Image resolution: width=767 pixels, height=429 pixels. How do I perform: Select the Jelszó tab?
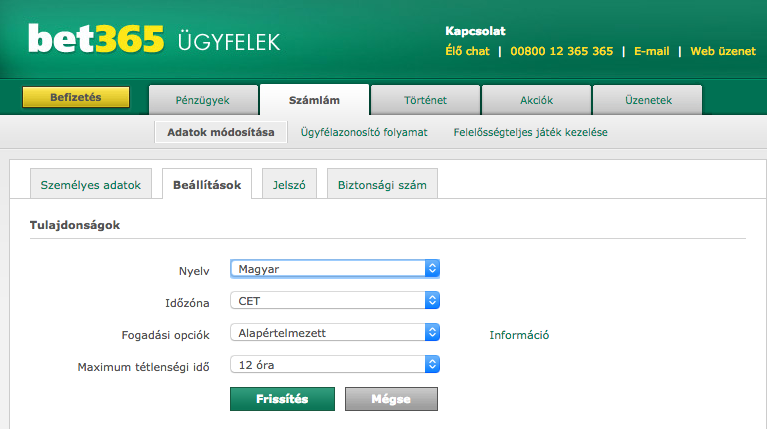(x=289, y=185)
